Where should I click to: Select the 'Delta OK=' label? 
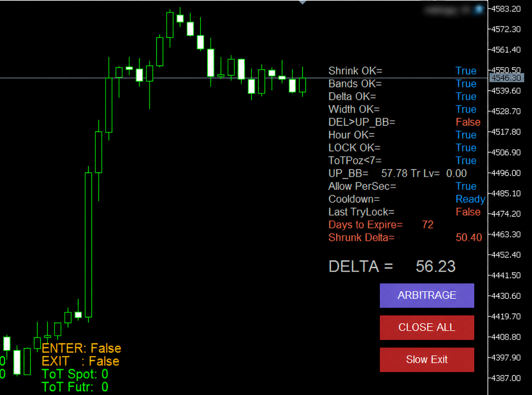(352, 97)
